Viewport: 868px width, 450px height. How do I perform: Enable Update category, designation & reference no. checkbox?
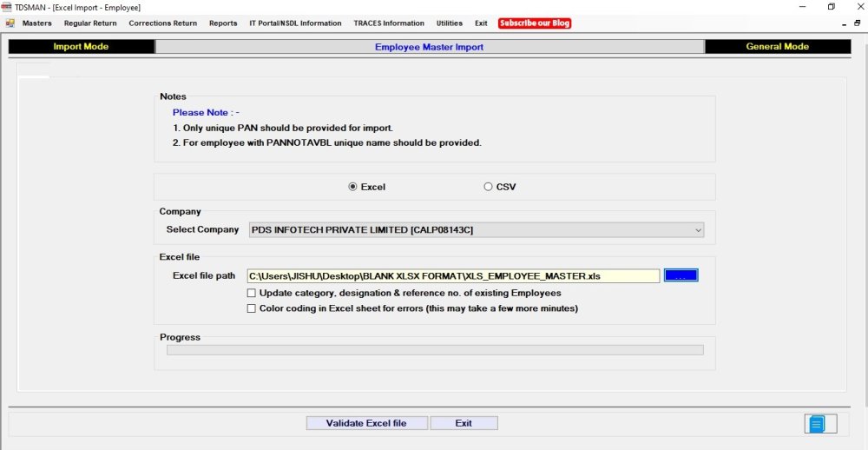click(252, 293)
